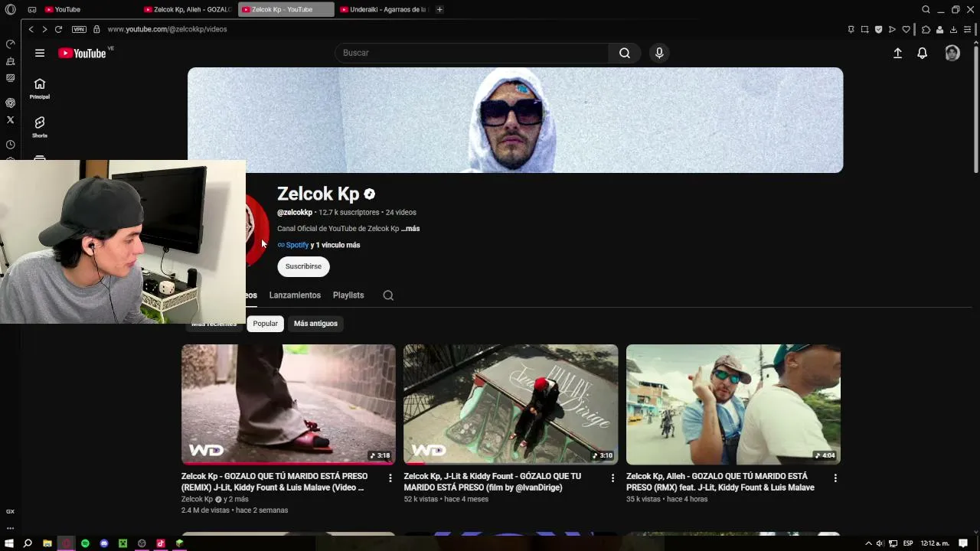Open the browser extensions cube icon

(x=926, y=29)
